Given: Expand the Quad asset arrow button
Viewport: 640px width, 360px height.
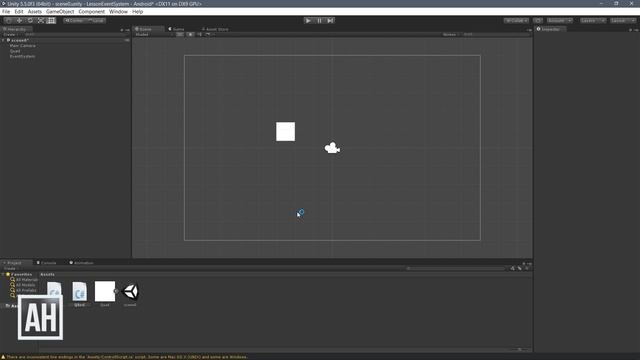Looking at the screenshot, I should point(116,291).
